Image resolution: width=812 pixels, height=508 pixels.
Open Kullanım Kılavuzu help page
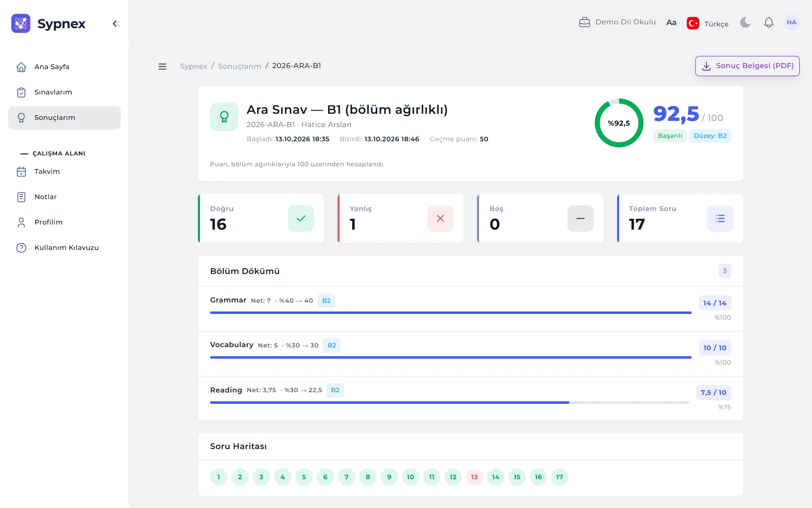[x=64, y=248]
